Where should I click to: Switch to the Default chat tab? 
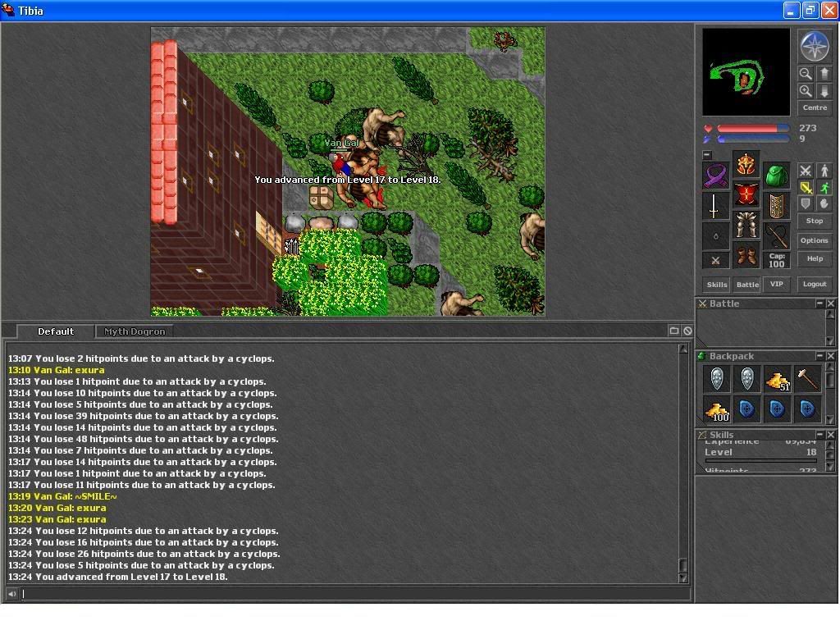(56, 331)
